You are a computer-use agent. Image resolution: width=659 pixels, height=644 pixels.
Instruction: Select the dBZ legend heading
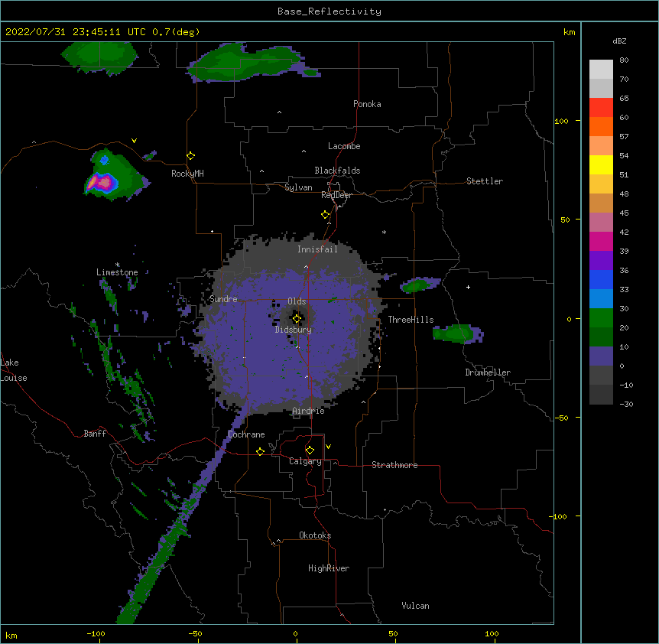(619, 41)
